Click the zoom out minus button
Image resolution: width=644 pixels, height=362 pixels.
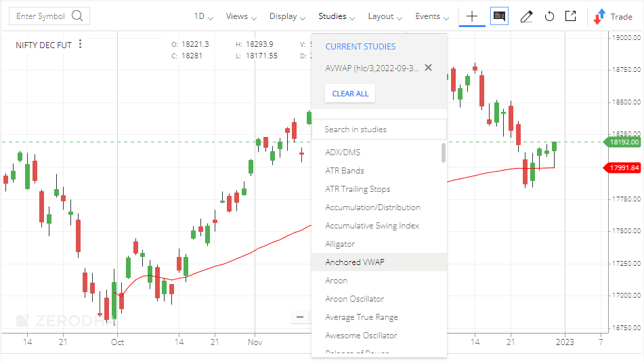(x=300, y=317)
